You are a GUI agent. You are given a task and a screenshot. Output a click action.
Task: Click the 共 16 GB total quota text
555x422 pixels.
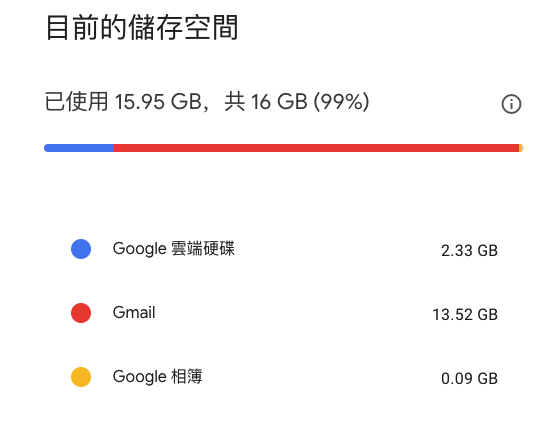[x=266, y=102]
